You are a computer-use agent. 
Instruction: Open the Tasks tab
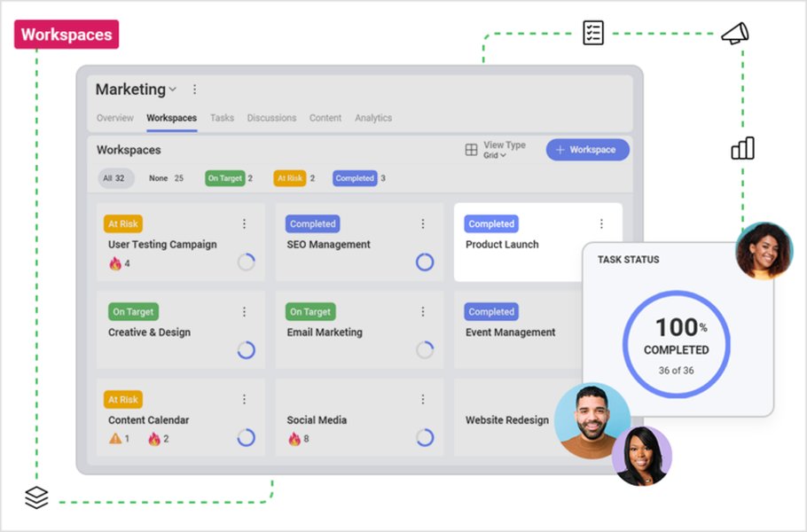(x=222, y=118)
